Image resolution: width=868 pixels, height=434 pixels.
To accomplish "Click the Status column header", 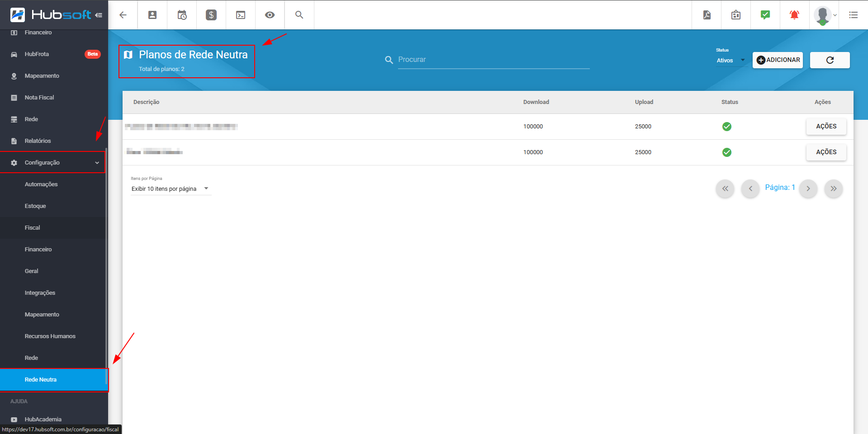I will 730,102.
